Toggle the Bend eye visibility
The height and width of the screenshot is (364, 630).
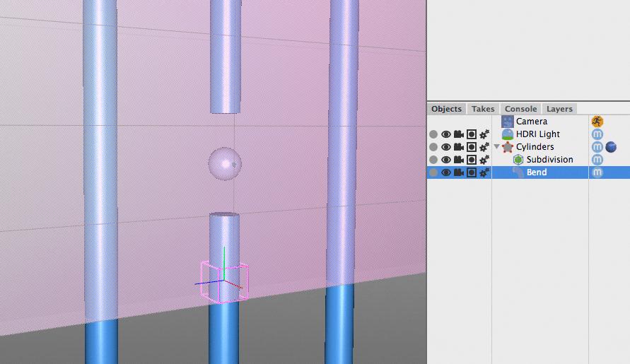tap(445, 172)
